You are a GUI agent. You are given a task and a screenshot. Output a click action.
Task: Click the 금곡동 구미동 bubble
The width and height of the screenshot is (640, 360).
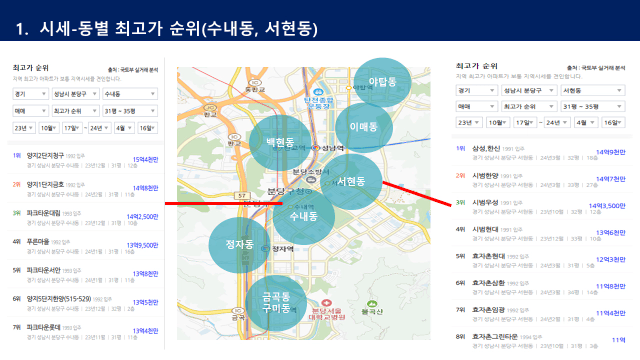(x=276, y=303)
